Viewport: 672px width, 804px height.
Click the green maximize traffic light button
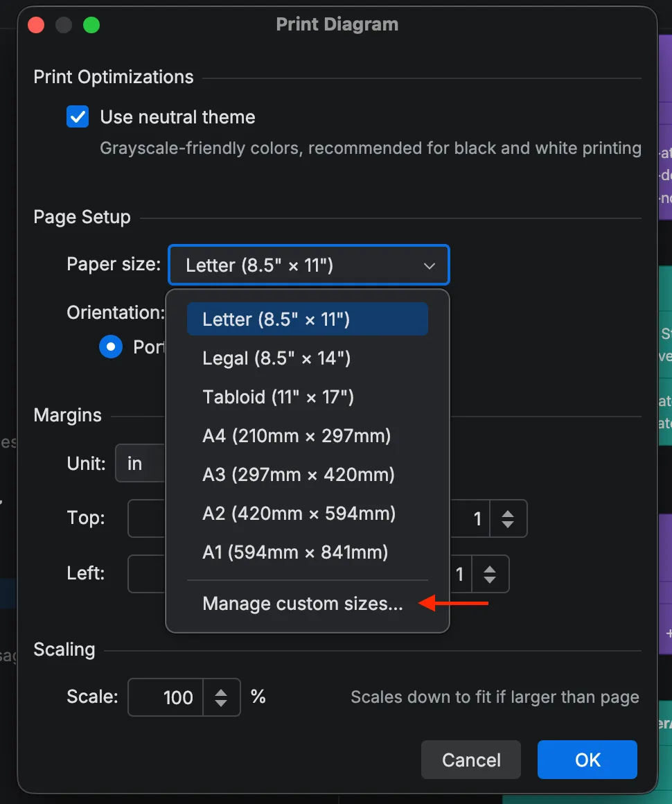click(x=91, y=24)
